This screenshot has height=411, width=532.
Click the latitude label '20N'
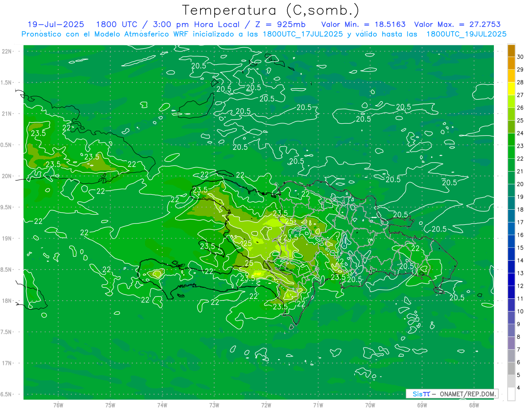click(8, 176)
